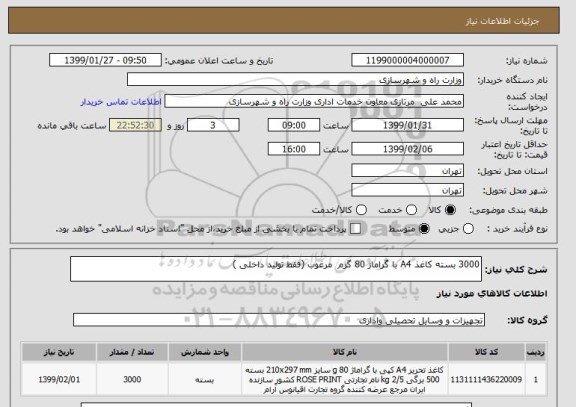576x407 pixels.
Task: Select the متوسط purchase process radio
Action: 424,228
